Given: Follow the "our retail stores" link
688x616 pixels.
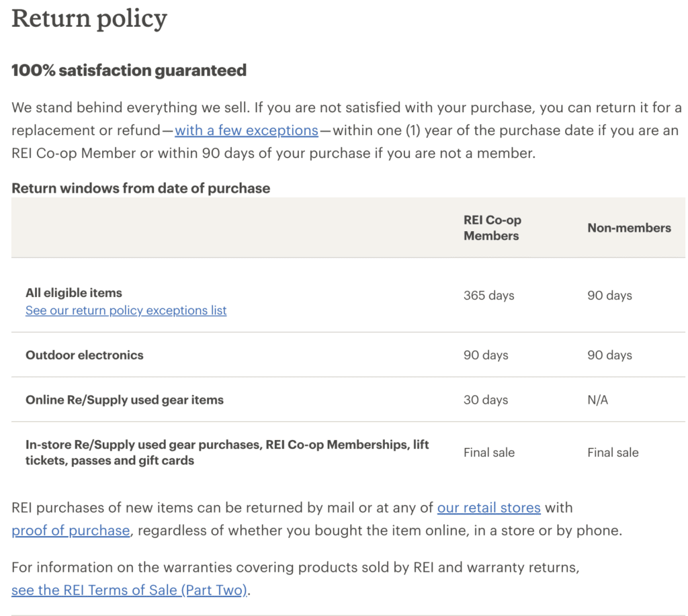Looking at the screenshot, I should [489, 508].
